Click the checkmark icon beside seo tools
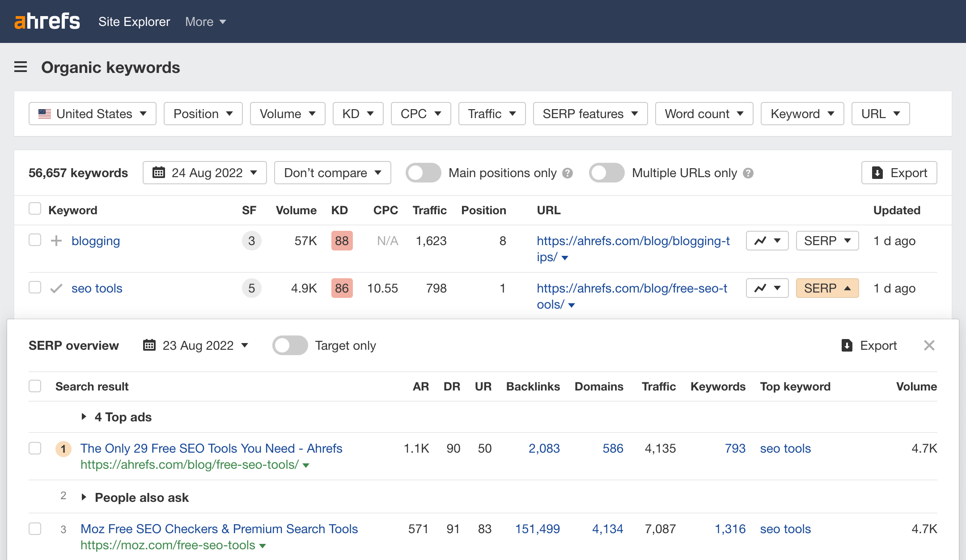Screen dimensions: 966x560 pos(56,288)
